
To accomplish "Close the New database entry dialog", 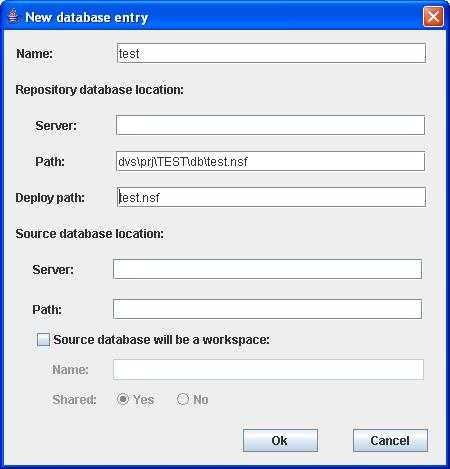I will 433,16.
